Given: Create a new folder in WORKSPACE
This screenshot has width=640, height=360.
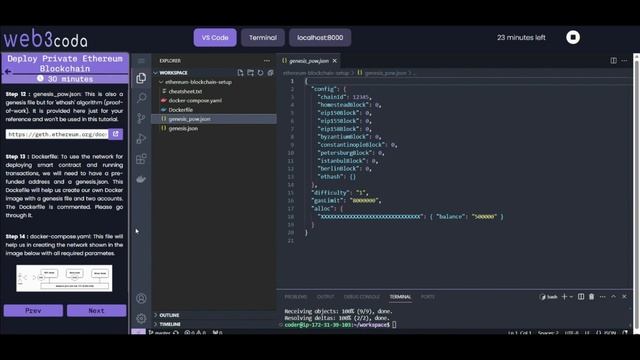Looking at the screenshot, I should (250, 73).
